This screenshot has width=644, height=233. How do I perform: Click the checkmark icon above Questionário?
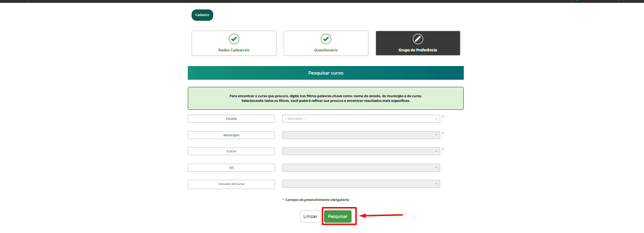(326, 39)
